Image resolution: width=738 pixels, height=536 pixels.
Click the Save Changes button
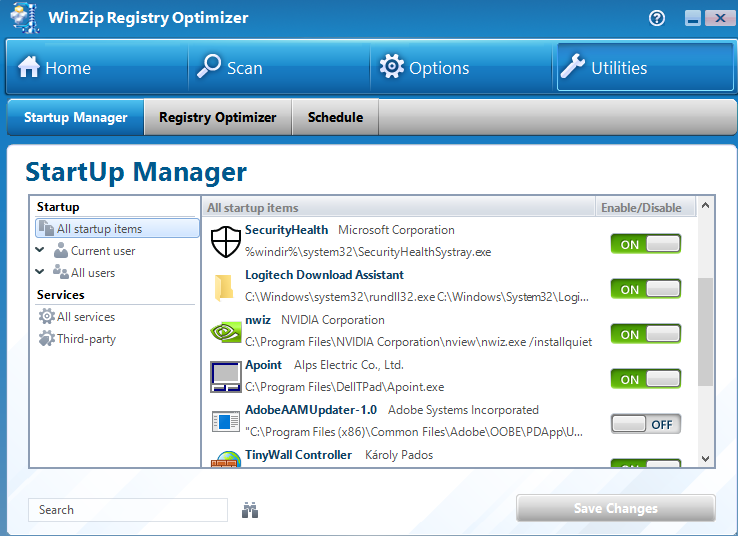tap(616, 508)
